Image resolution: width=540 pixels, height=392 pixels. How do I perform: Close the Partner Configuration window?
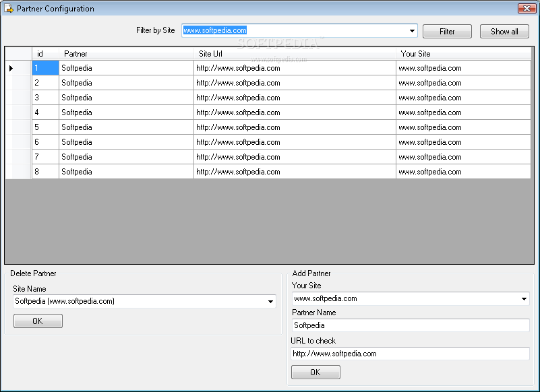click(x=527, y=8)
